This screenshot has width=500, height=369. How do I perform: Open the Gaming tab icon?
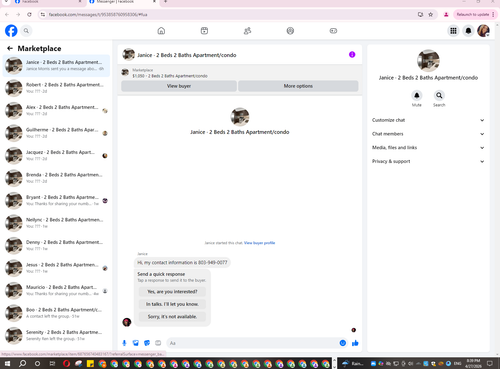click(x=333, y=31)
